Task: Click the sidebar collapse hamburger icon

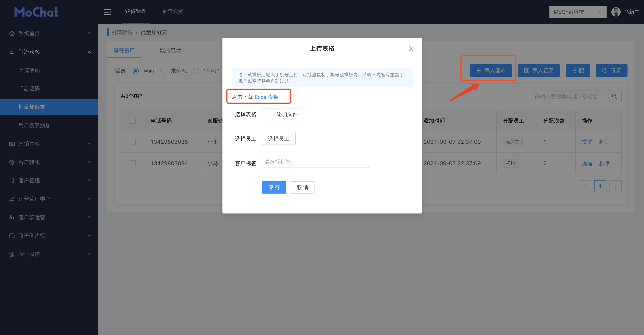Action: [108, 12]
